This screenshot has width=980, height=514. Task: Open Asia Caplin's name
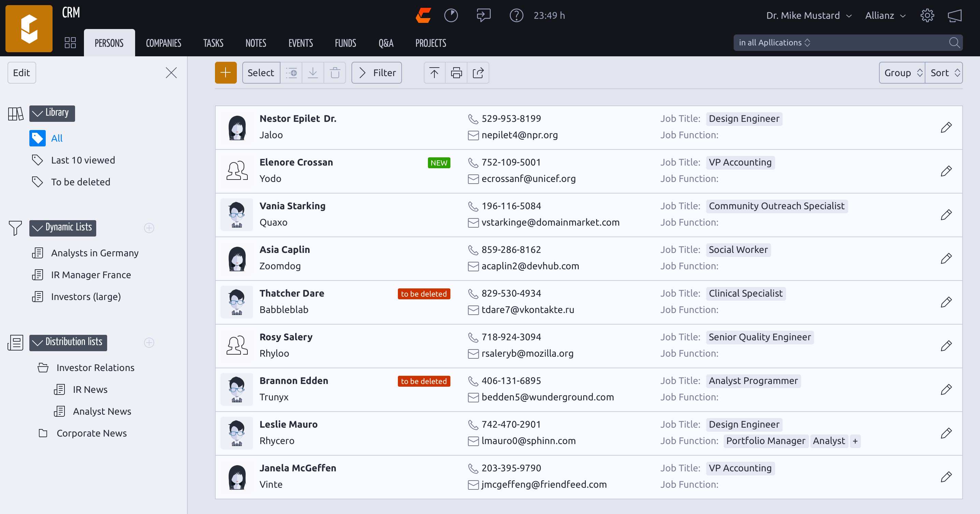(x=285, y=249)
